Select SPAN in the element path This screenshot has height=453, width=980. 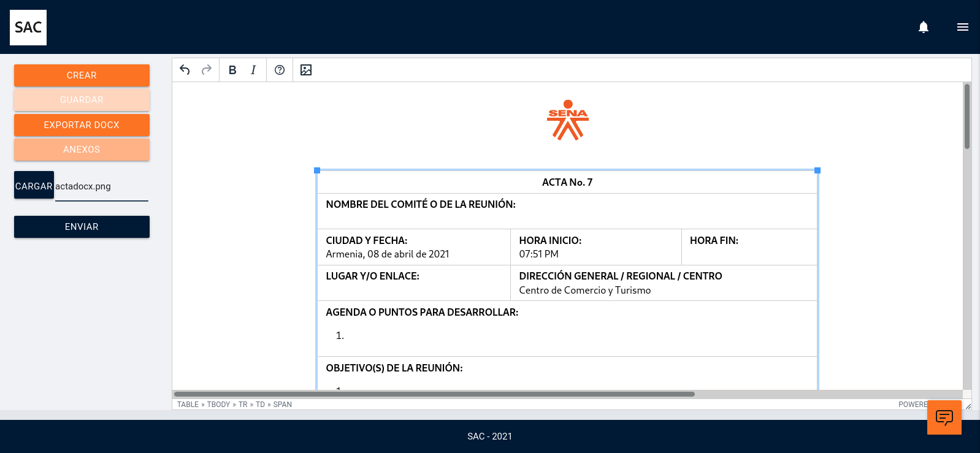(283, 405)
